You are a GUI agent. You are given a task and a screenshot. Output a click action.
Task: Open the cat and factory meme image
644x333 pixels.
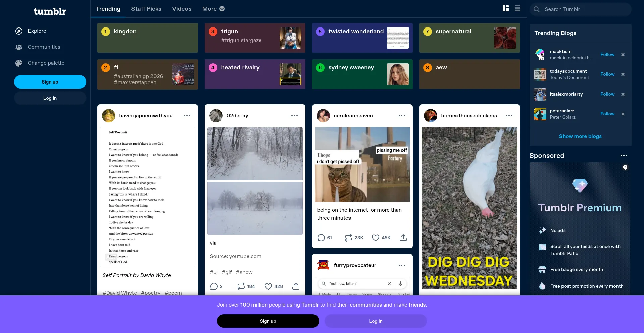[362, 164]
